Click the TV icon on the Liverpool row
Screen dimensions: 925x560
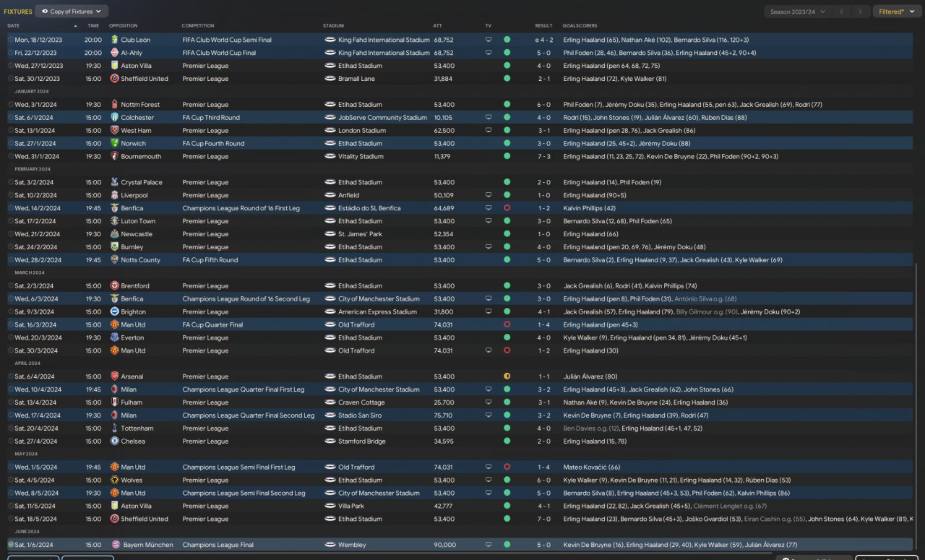coord(489,196)
